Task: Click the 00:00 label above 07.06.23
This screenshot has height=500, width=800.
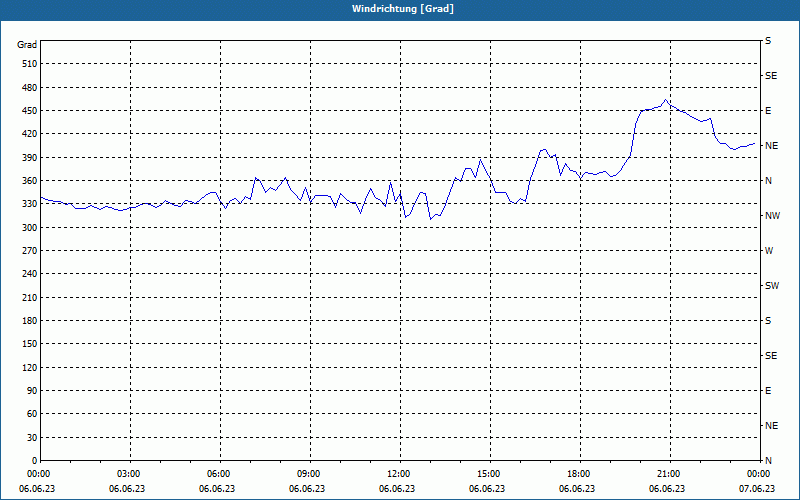Action: (759, 474)
